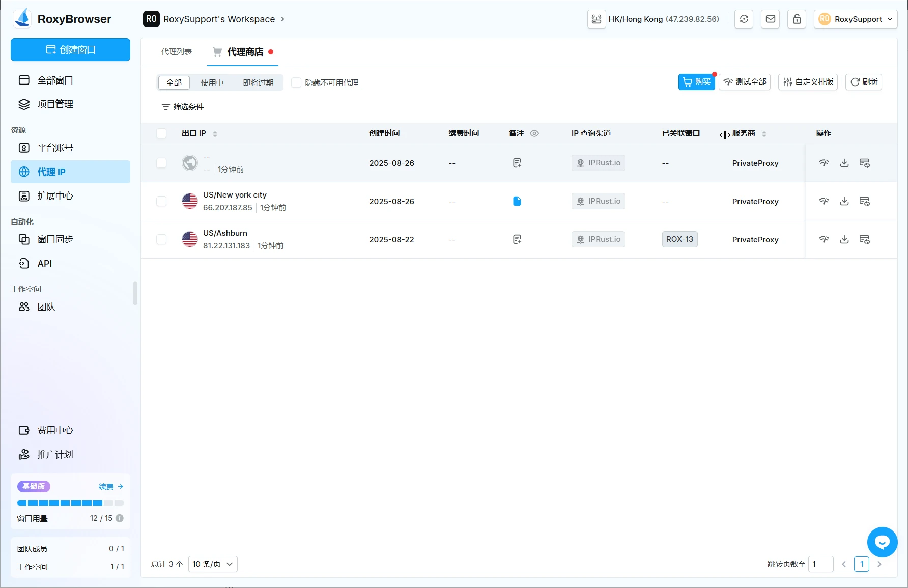The width and height of the screenshot is (908, 588).
Task: Click the 创建窗口 button
Action: coord(70,50)
